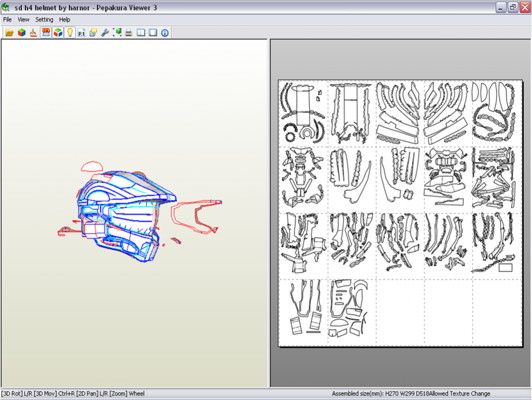Viewport: 532px width, 400px height.
Task: Restore down the Pepakura Viewer window
Action: [512, 7]
